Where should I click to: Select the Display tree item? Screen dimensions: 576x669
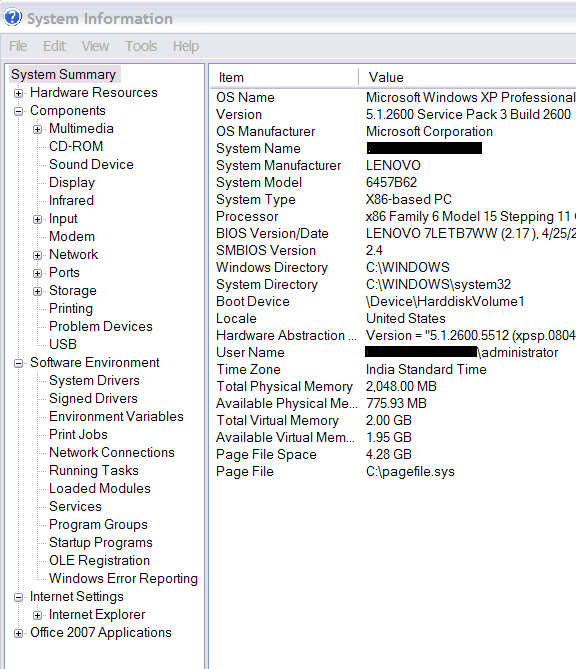pyautogui.click(x=72, y=183)
